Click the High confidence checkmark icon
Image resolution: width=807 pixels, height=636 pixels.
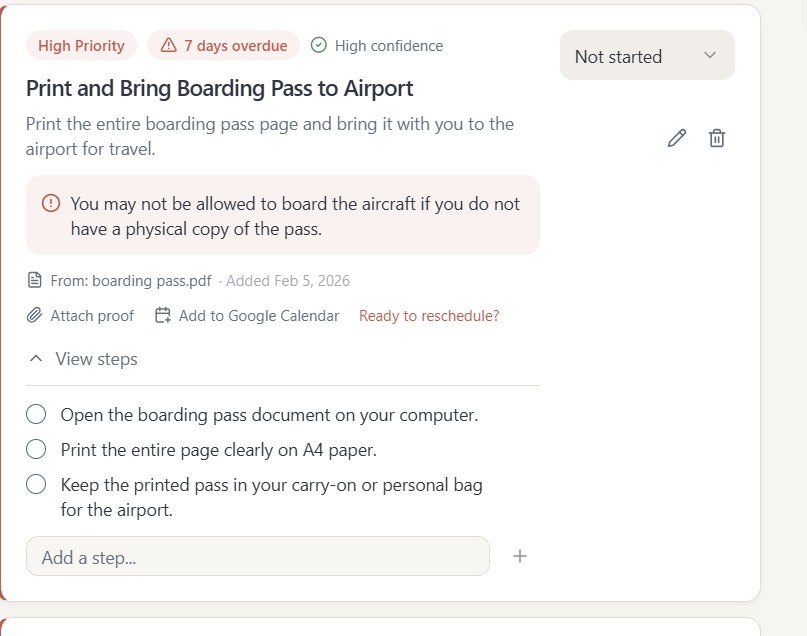point(319,45)
